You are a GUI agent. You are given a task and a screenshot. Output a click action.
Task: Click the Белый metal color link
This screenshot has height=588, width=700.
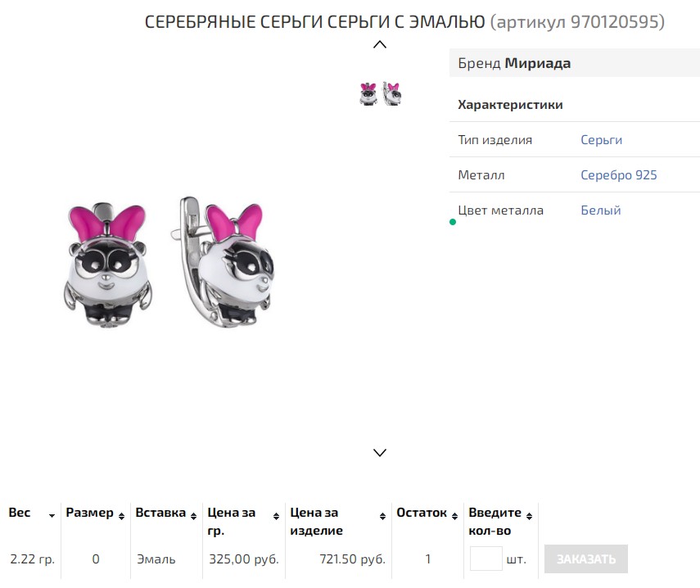point(600,210)
